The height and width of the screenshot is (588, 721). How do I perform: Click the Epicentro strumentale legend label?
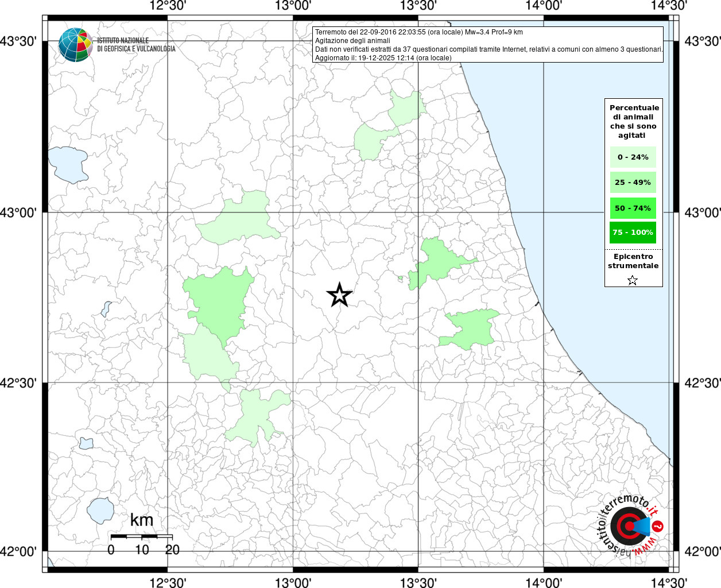tap(633, 261)
